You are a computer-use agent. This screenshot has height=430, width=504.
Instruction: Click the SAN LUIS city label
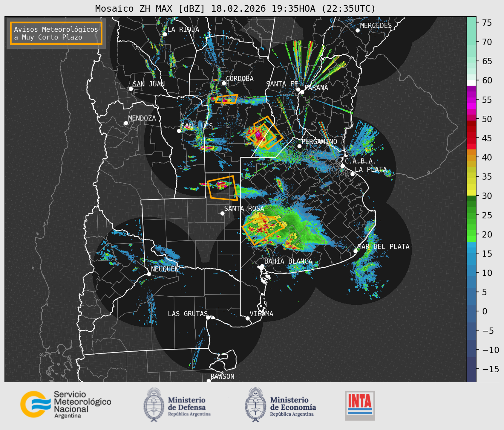197,126
